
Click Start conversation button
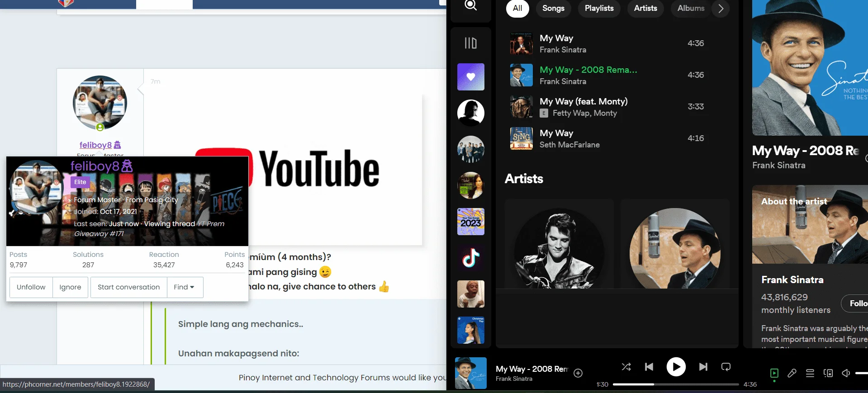point(129,287)
